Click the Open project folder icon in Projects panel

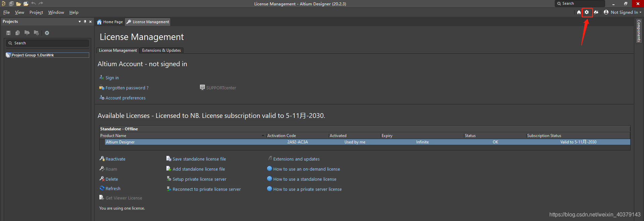[x=27, y=33]
